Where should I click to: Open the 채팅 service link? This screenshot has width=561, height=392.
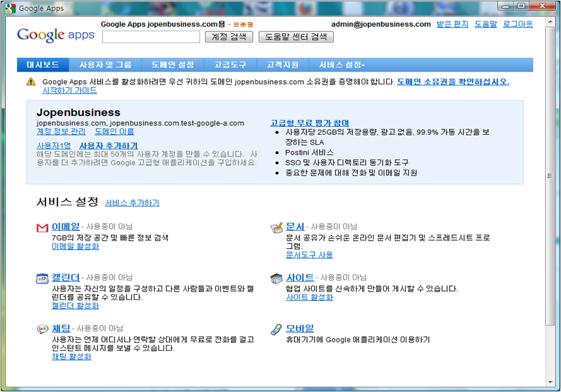pyautogui.click(x=61, y=329)
